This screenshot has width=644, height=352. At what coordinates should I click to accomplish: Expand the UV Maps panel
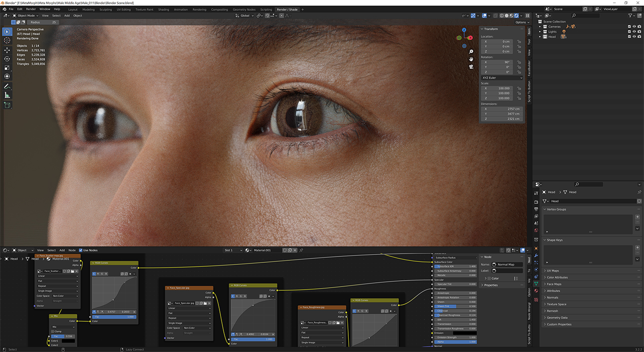[552, 271]
